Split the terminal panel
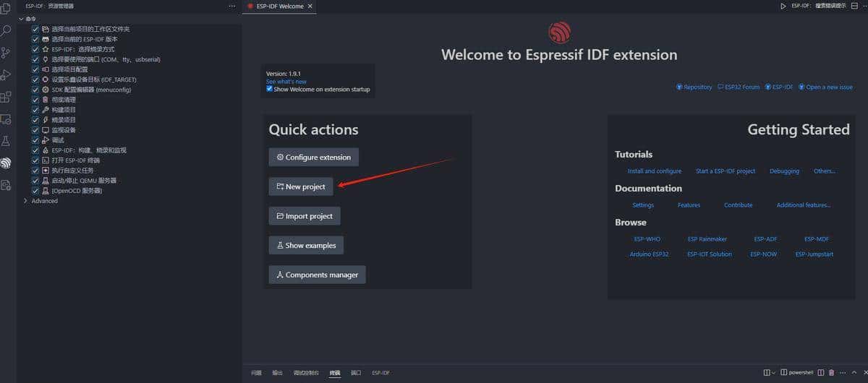This screenshot has height=383, width=868. [x=820, y=373]
